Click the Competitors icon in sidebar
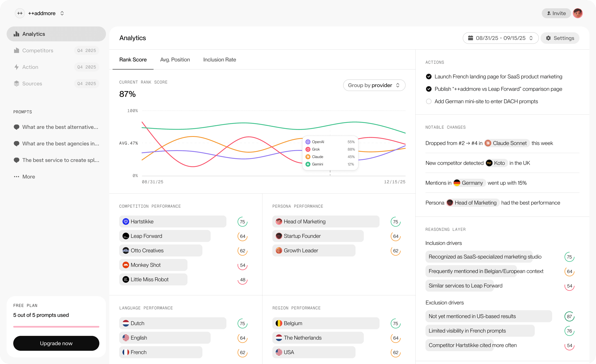The width and height of the screenshot is (596, 364). [16, 50]
